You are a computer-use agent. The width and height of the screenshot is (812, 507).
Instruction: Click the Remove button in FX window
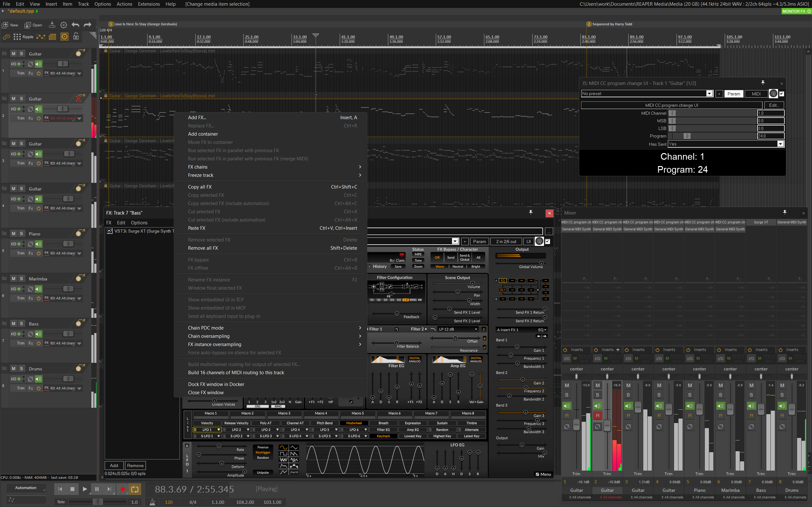pyautogui.click(x=135, y=465)
